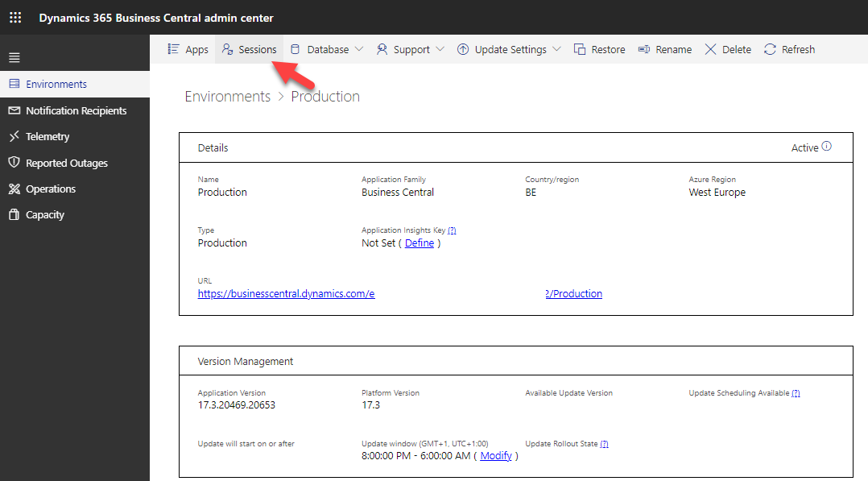Screen dimensions: 868x481
Task: Click Modify link for update window
Action: pos(496,455)
